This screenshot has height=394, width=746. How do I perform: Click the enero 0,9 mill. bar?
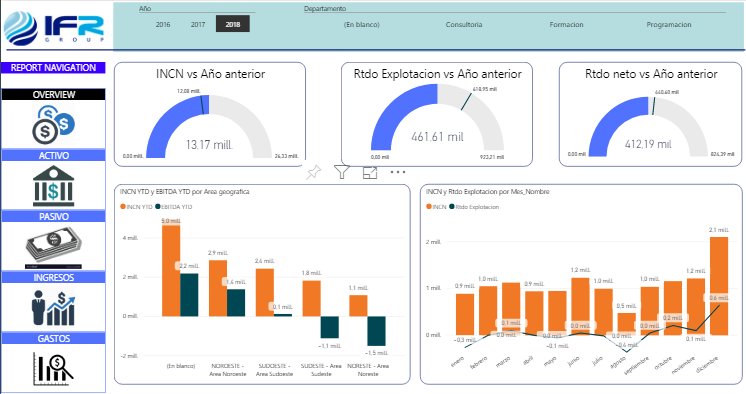click(x=465, y=314)
